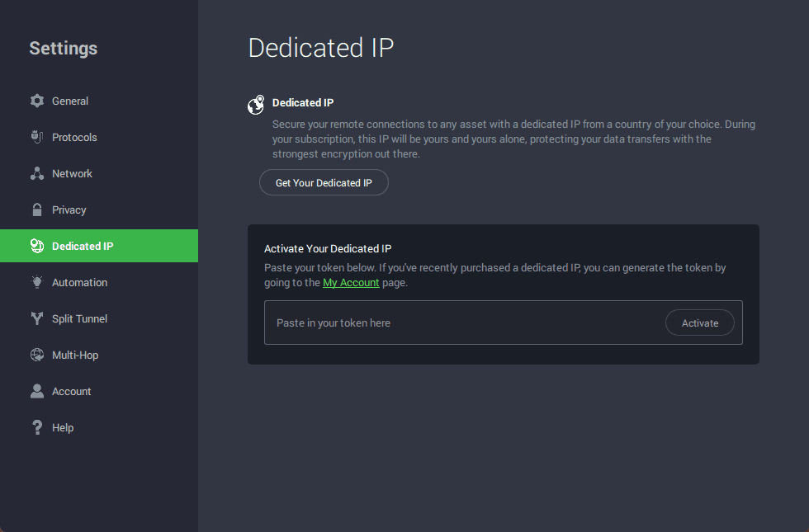809x532 pixels.
Task: Select the Privacy tab label
Action: tap(69, 210)
